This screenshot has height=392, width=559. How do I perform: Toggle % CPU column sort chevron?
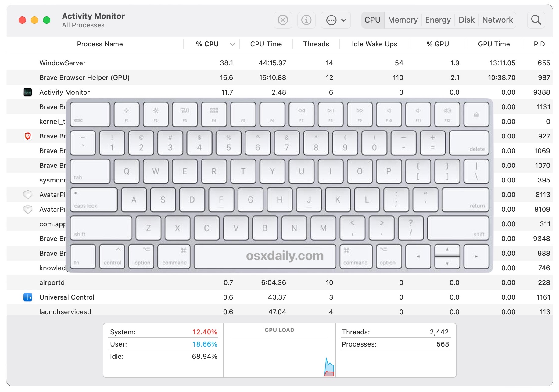pyautogui.click(x=232, y=45)
